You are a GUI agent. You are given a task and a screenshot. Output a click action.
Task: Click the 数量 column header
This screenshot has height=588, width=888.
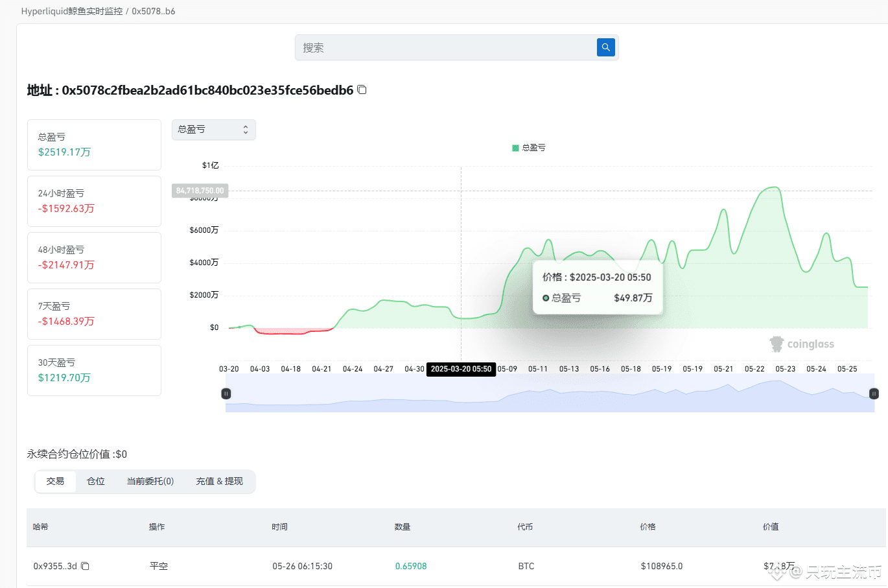[403, 527]
